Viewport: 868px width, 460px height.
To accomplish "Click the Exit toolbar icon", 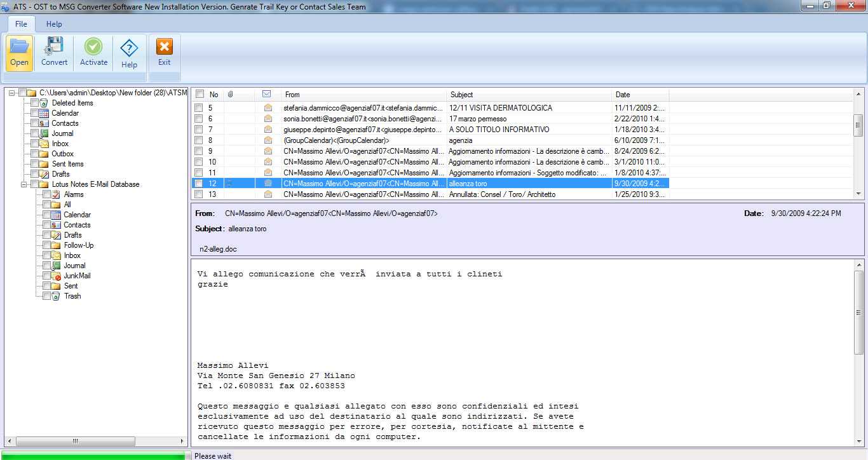I will click(164, 51).
